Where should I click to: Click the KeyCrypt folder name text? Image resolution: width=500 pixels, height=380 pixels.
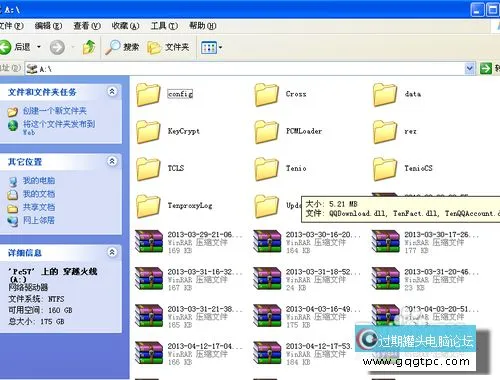(x=184, y=131)
